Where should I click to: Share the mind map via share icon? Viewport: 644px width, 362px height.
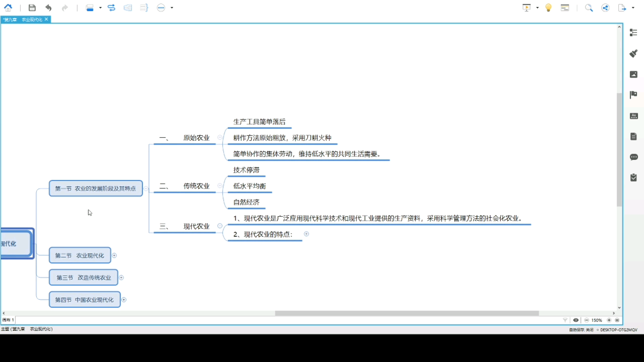tap(605, 7)
